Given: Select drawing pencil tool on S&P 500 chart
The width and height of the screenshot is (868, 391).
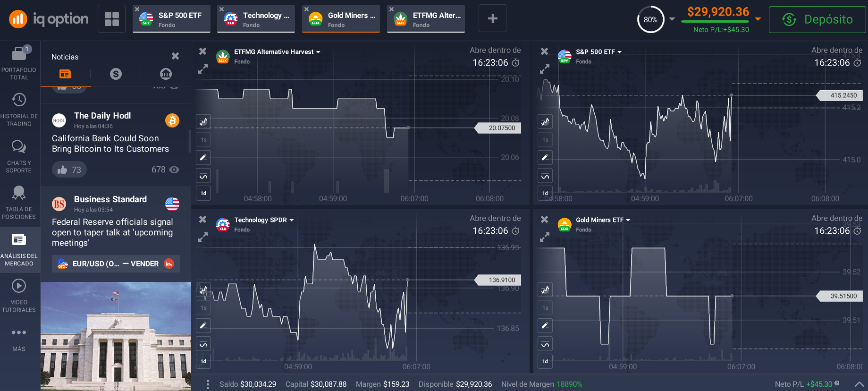Looking at the screenshot, I should click(545, 157).
